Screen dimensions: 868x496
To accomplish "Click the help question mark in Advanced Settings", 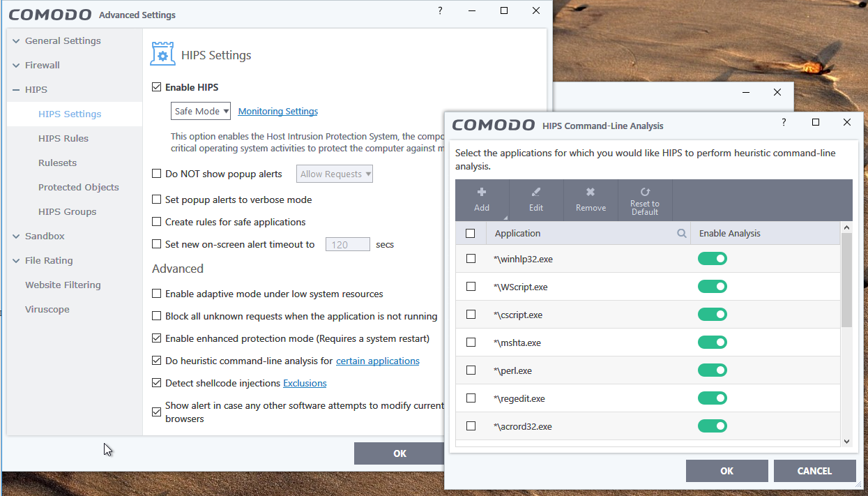I will (x=440, y=11).
